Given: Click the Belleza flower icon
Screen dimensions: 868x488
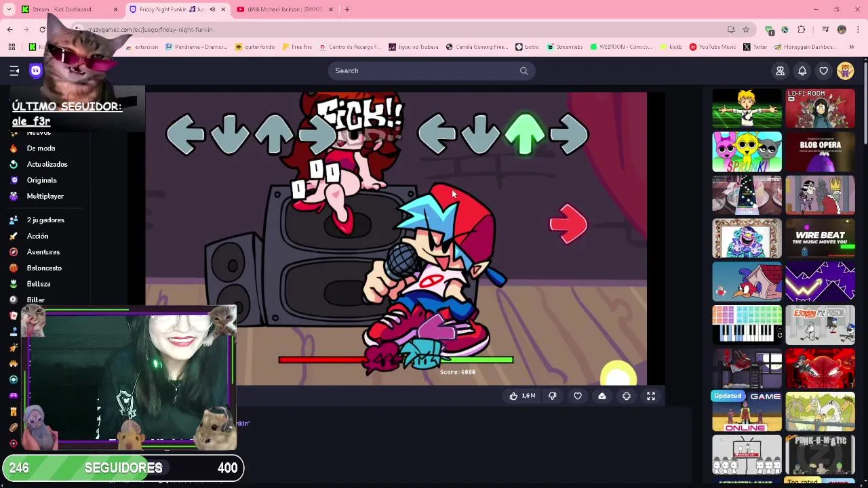Looking at the screenshot, I should coord(14,284).
